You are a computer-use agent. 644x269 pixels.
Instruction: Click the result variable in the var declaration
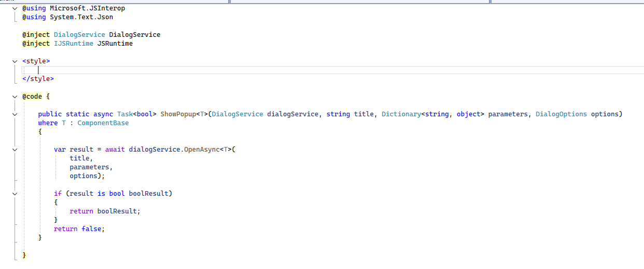(x=81, y=150)
